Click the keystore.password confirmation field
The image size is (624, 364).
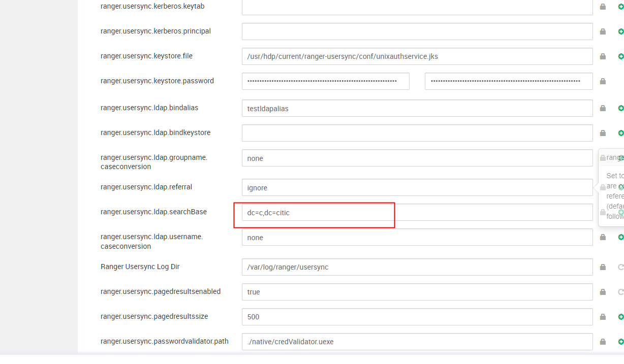coord(509,81)
